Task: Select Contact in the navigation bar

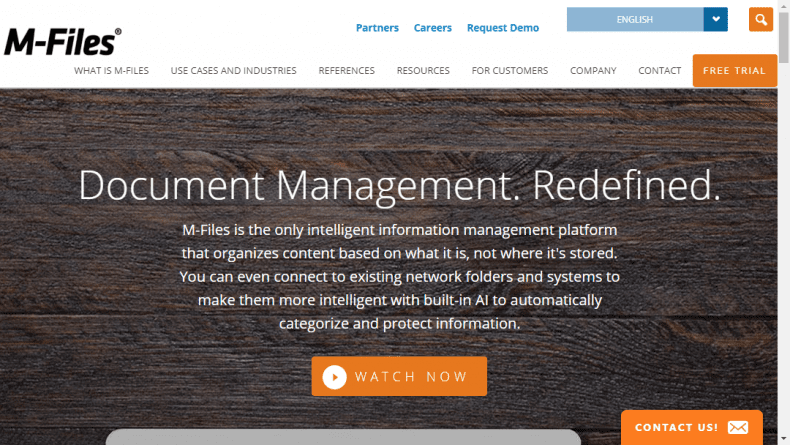Action: click(x=659, y=71)
